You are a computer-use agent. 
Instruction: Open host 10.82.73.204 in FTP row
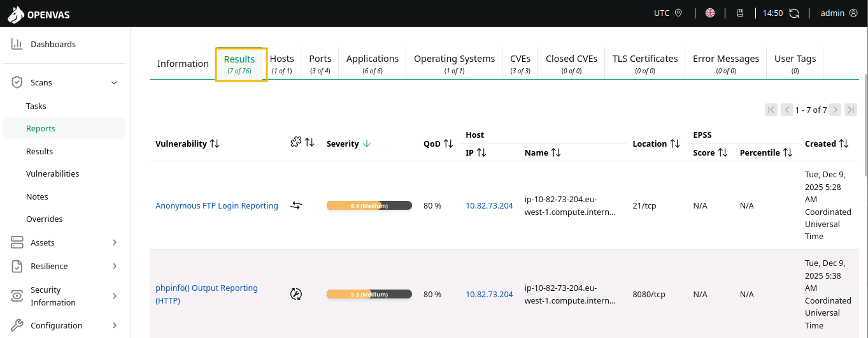[x=489, y=205]
